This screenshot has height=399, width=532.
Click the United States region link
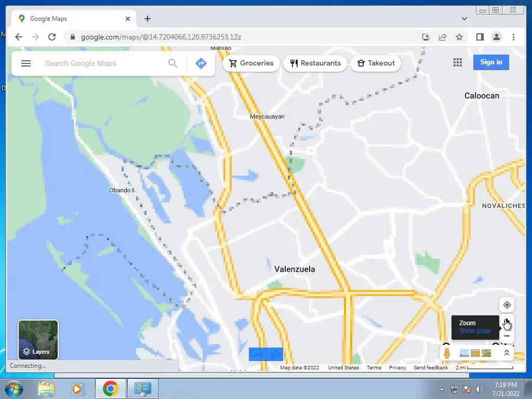pos(343,367)
